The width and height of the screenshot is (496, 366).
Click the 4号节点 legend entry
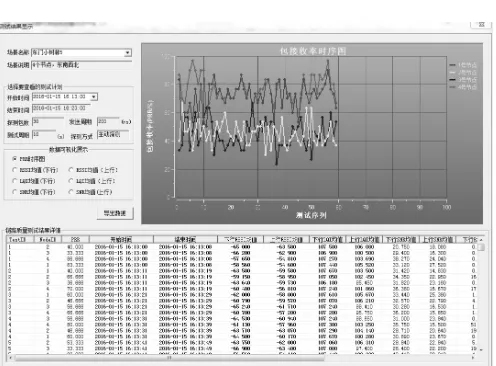pyautogui.click(x=463, y=87)
